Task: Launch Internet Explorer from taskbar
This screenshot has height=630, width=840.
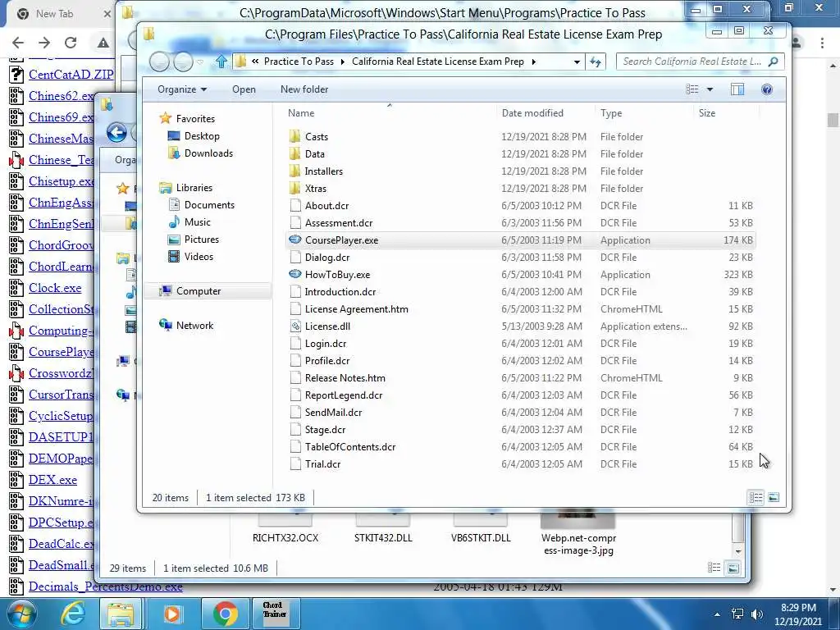Action: pos(73,614)
